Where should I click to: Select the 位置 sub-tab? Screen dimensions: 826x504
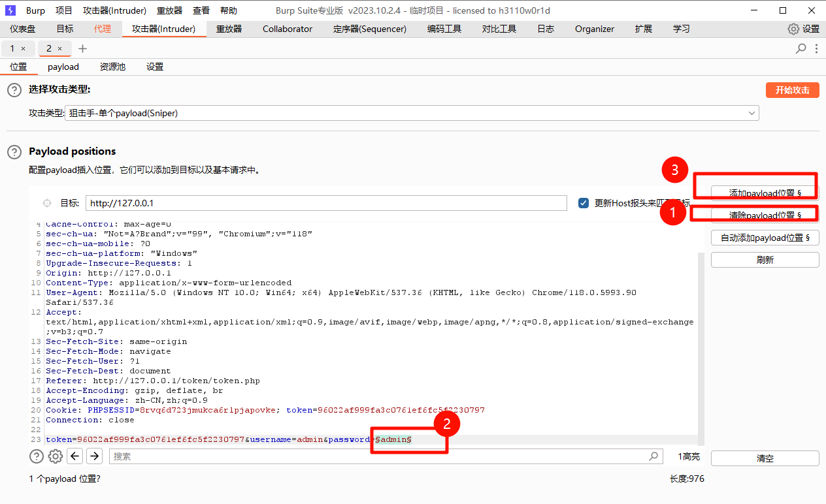tap(19, 67)
